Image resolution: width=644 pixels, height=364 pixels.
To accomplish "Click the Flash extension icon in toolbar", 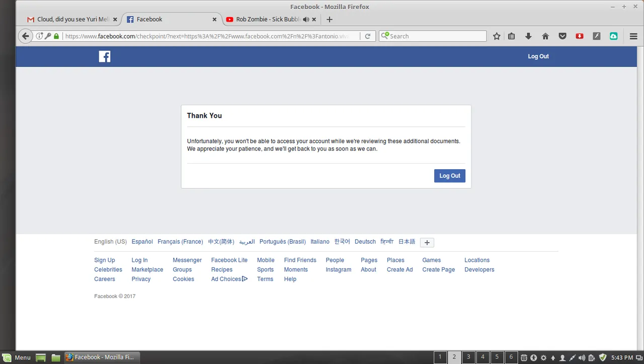I will point(597,36).
